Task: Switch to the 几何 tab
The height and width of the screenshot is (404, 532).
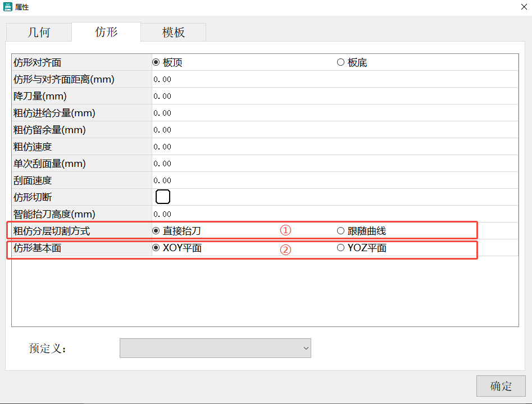Action: [39, 32]
